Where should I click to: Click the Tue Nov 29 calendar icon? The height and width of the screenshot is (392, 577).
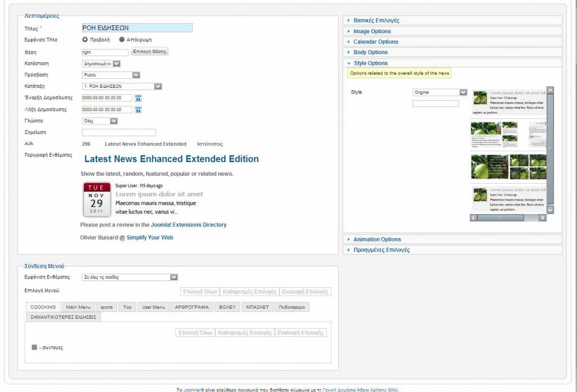point(96,199)
